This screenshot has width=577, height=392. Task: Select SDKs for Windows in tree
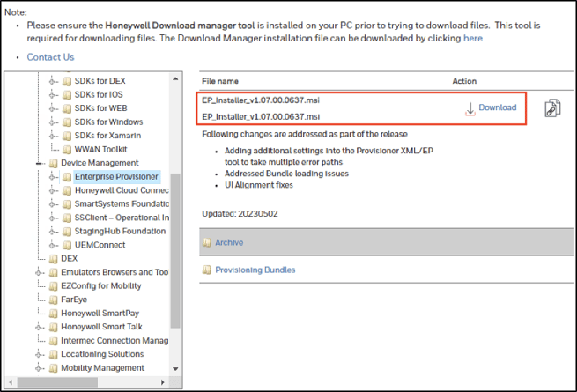click(x=108, y=122)
